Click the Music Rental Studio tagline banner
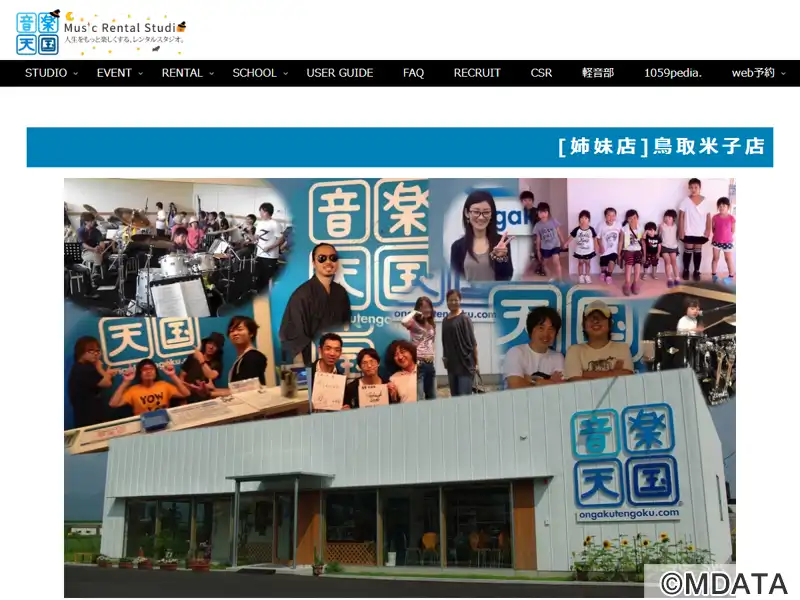Image resolution: width=800 pixels, height=600 pixels. [x=124, y=32]
